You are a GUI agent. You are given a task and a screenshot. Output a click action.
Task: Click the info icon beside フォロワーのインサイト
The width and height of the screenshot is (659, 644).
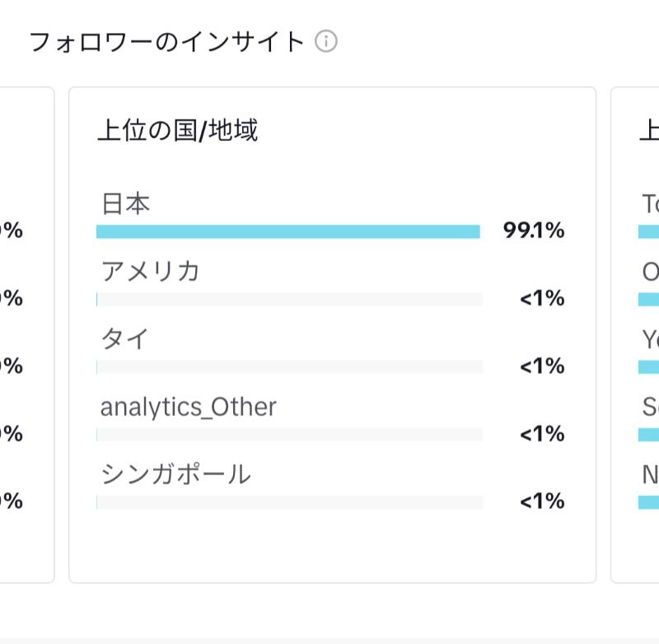pyautogui.click(x=325, y=41)
